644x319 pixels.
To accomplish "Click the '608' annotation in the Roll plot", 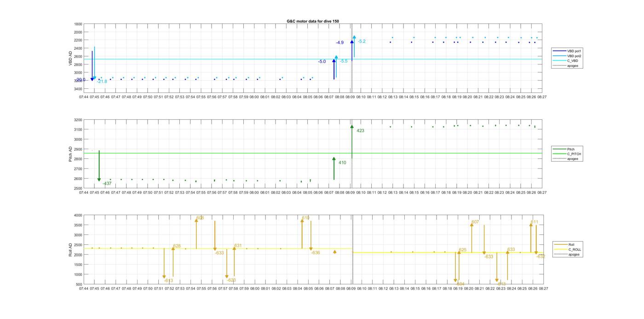I will click(200, 218).
